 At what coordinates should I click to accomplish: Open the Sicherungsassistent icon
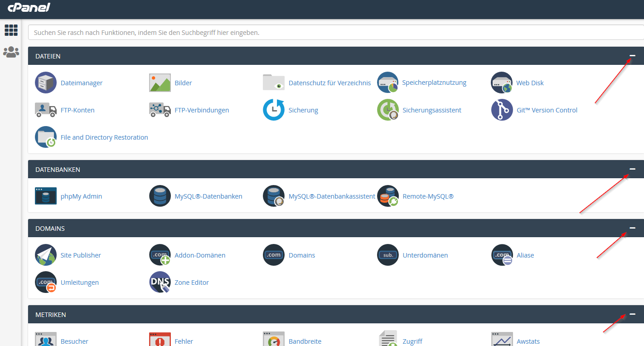(388, 110)
